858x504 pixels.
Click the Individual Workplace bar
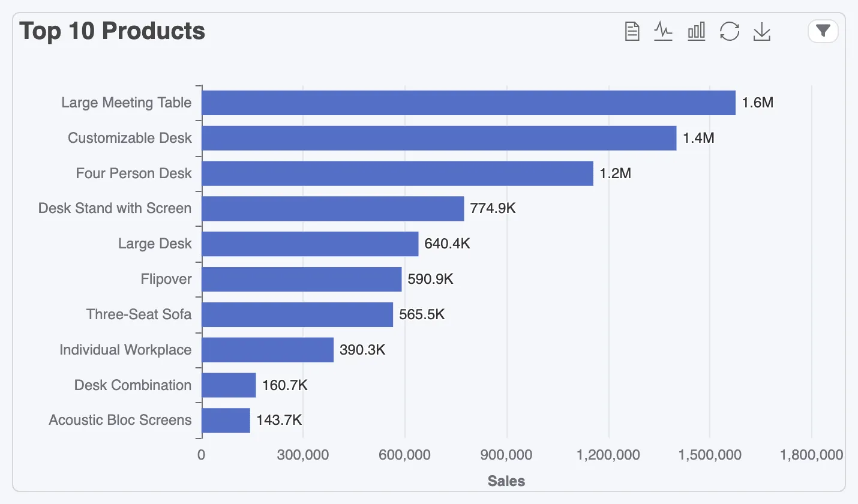(268, 350)
